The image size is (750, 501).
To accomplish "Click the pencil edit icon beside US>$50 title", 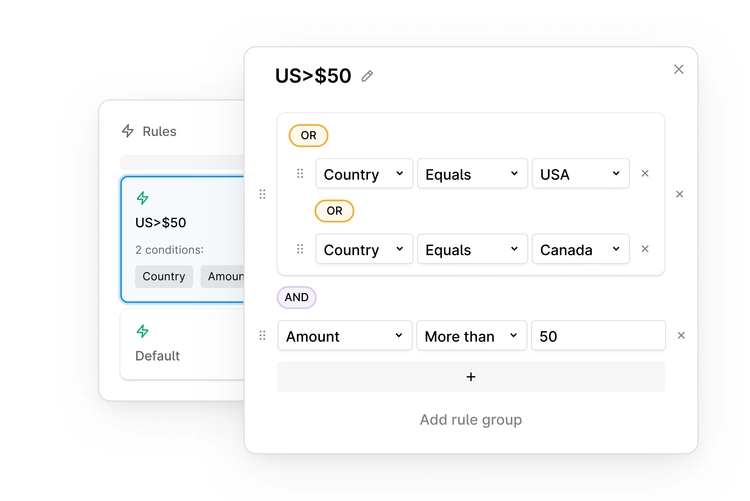I will (367, 76).
